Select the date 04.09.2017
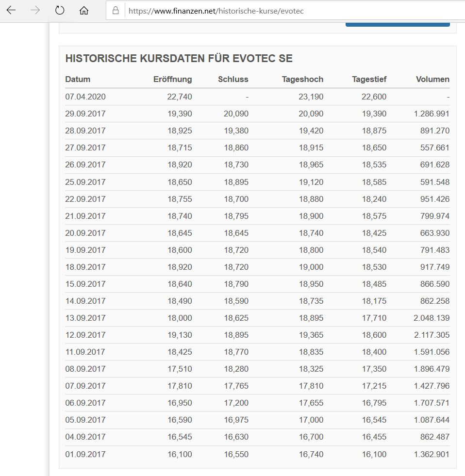The width and height of the screenshot is (465, 476). (x=85, y=437)
